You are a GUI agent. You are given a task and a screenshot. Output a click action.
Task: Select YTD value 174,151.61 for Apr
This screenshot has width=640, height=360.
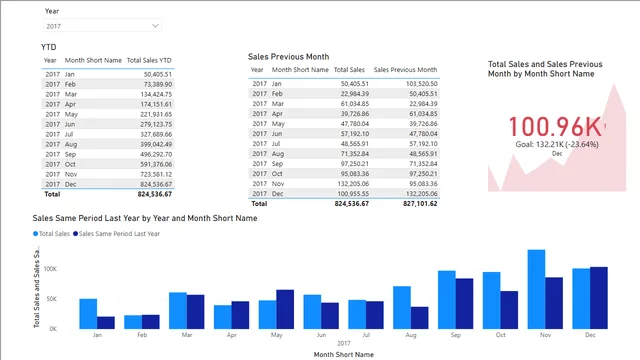[x=156, y=104]
